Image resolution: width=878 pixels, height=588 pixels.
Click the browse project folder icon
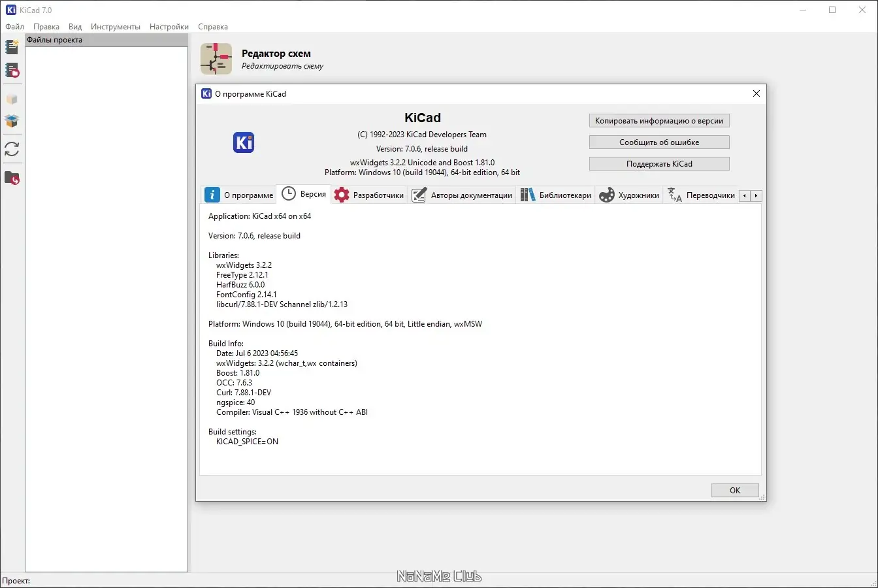(12, 178)
